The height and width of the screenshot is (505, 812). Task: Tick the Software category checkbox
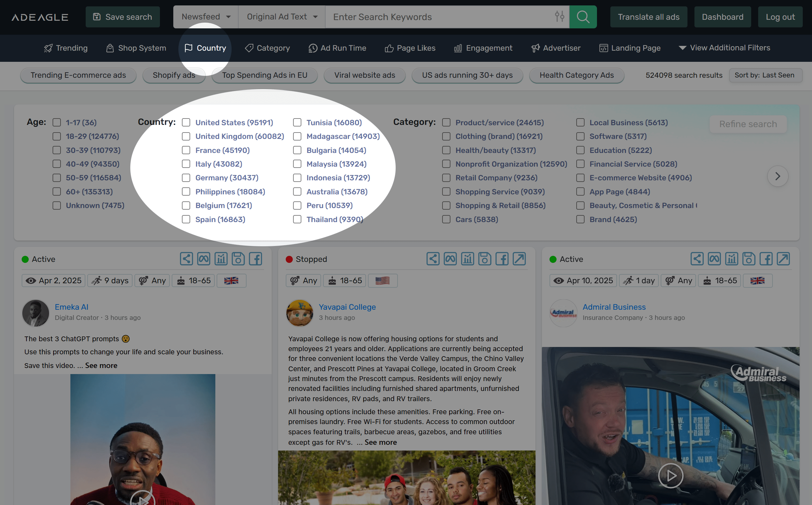coord(580,136)
